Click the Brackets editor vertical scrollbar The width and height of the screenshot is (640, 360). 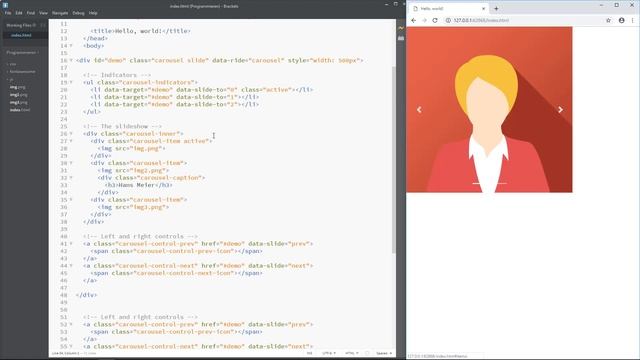393,159
